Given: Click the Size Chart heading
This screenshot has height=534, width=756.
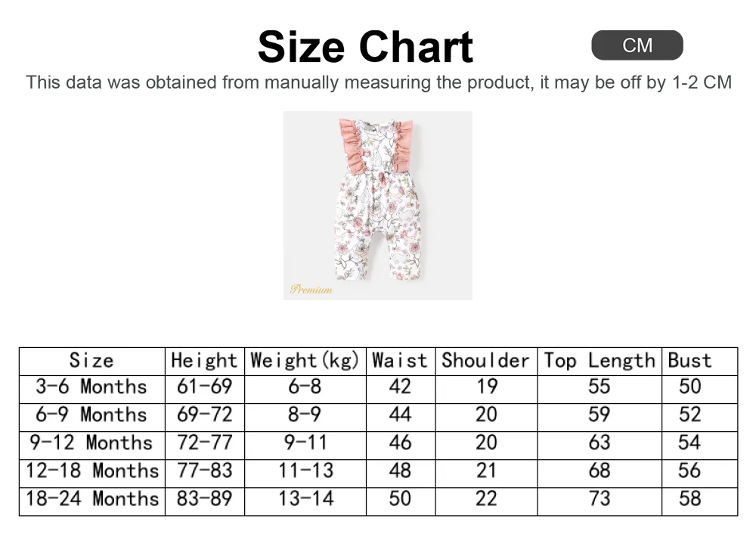Looking at the screenshot, I should [x=365, y=47].
